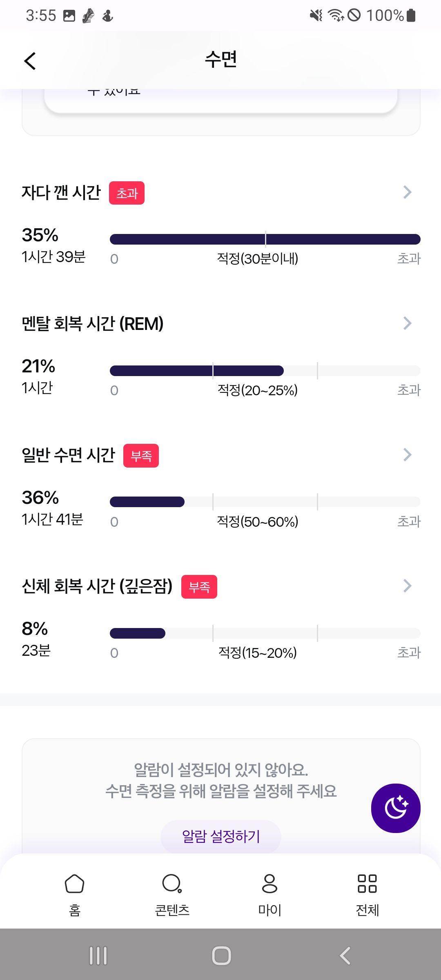Tap the Android system back button
This screenshot has width=441, height=980.
345,955
